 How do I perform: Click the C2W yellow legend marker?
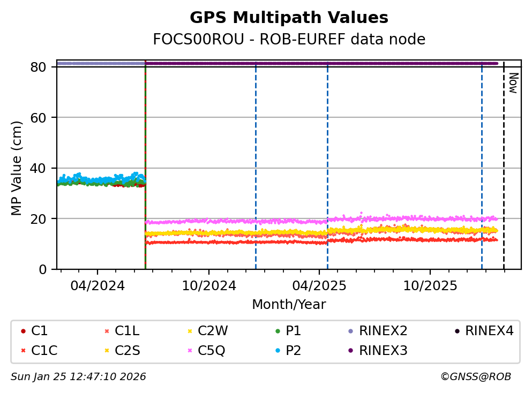point(189,331)
